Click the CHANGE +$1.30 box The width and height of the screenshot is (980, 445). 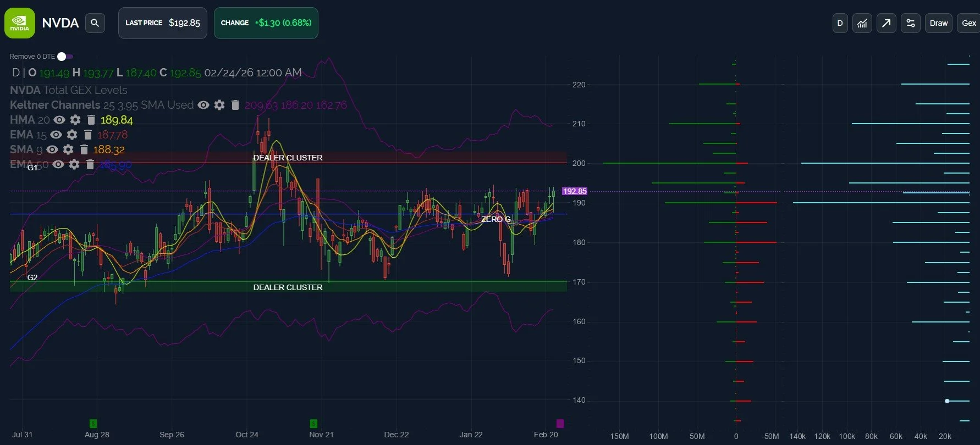pyautogui.click(x=266, y=23)
